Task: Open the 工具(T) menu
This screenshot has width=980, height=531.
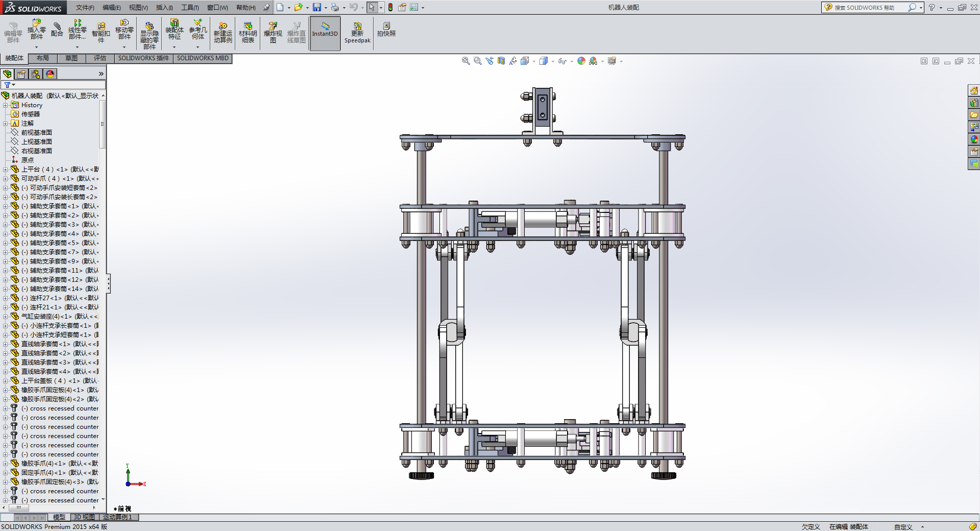Action: pos(190,8)
